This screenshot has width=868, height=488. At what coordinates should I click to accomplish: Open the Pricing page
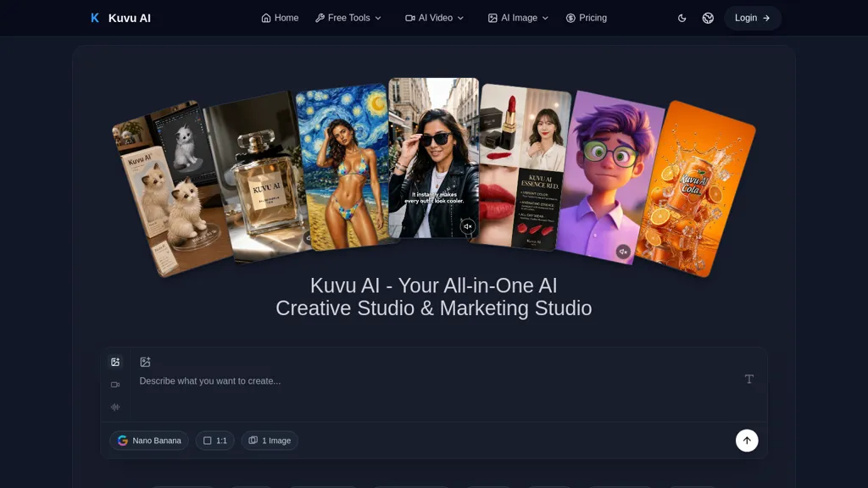(587, 18)
